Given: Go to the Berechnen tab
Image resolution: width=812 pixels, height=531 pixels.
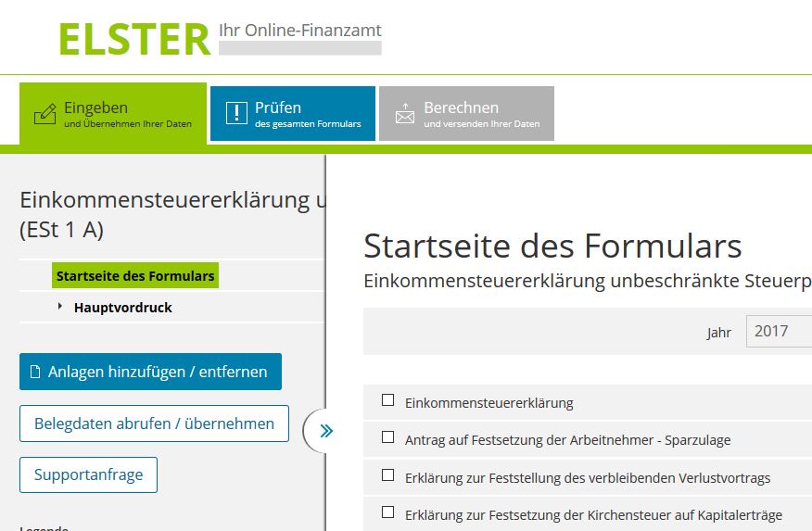Looking at the screenshot, I should [x=466, y=114].
